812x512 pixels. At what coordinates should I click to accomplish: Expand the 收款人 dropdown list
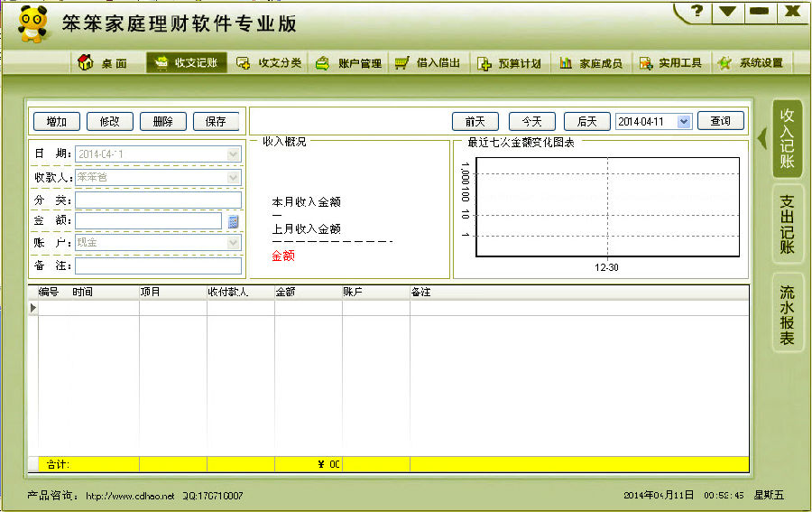[234, 177]
